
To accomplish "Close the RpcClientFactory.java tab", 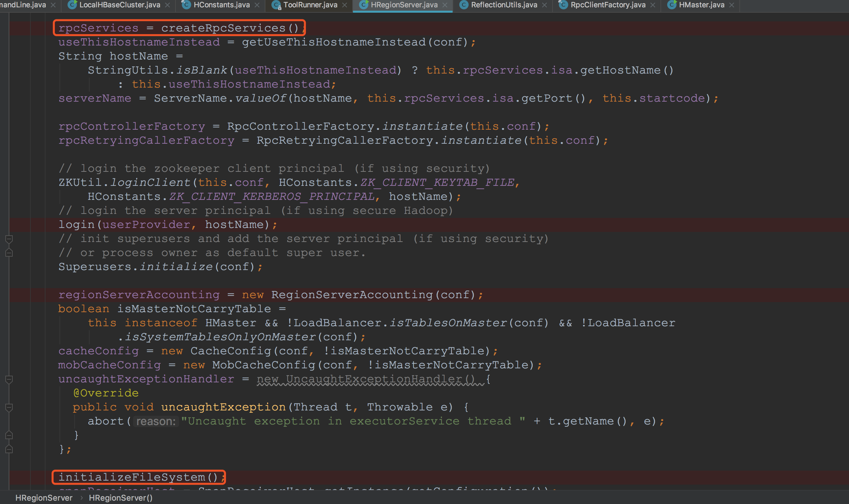I will 653,5.
